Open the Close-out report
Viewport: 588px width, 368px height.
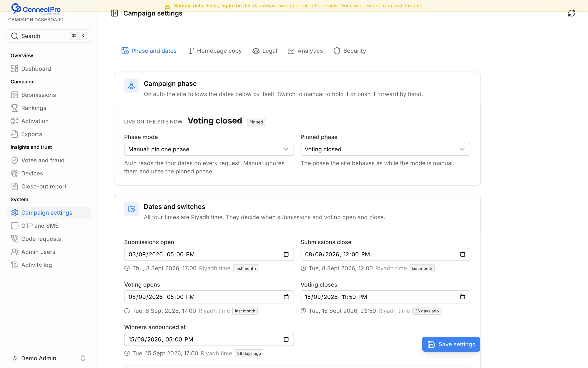49,186
